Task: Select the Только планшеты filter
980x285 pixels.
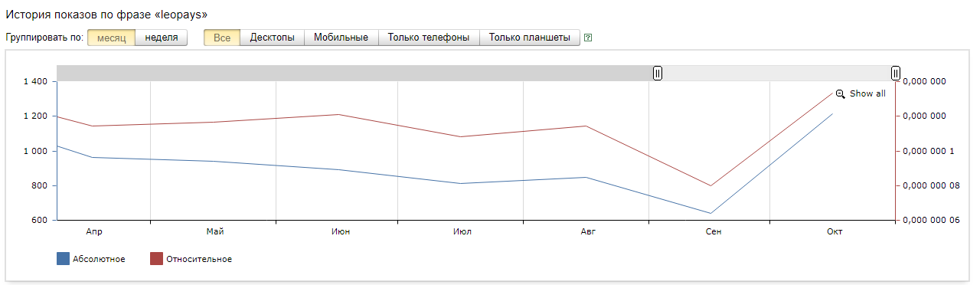Action: pos(530,38)
